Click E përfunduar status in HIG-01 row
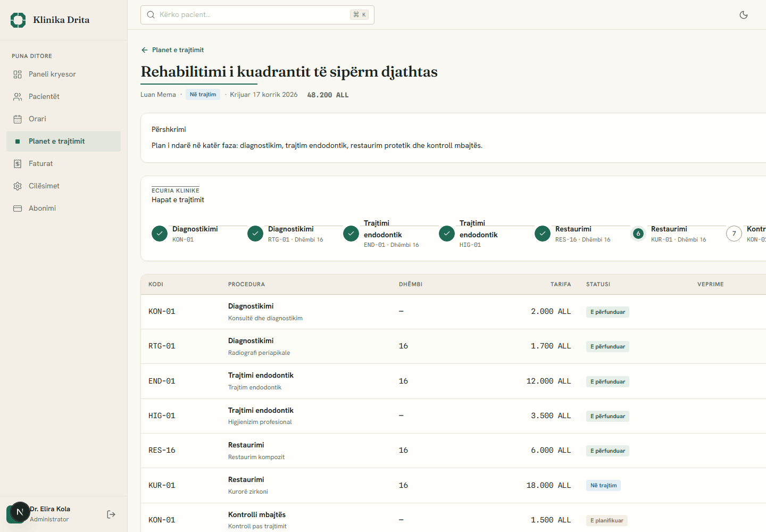Image resolution: width=766 pixels, height=532 pixels. 607,417
